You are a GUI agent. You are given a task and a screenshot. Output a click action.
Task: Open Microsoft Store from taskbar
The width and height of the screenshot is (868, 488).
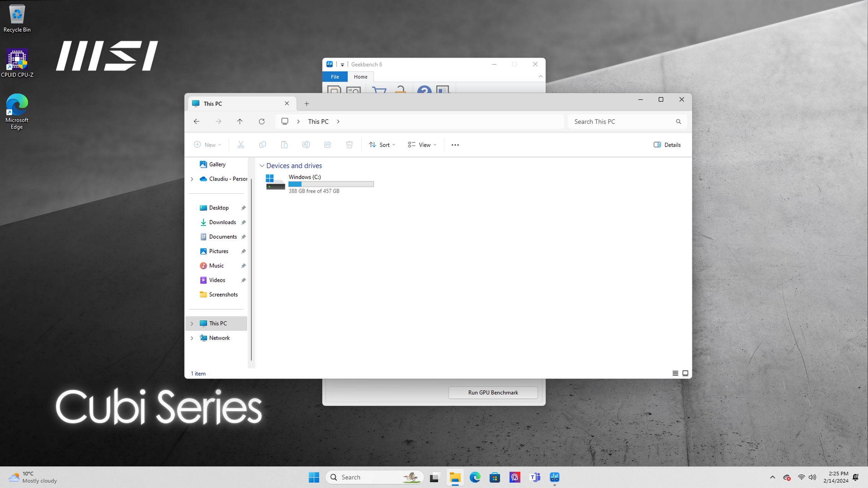(x=495, y=477)
